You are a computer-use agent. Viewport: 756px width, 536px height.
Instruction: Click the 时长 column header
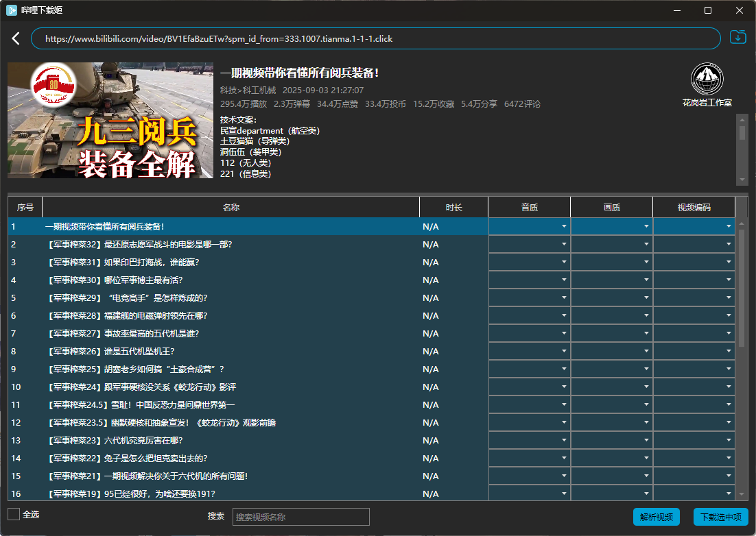(x=453, y=206)
